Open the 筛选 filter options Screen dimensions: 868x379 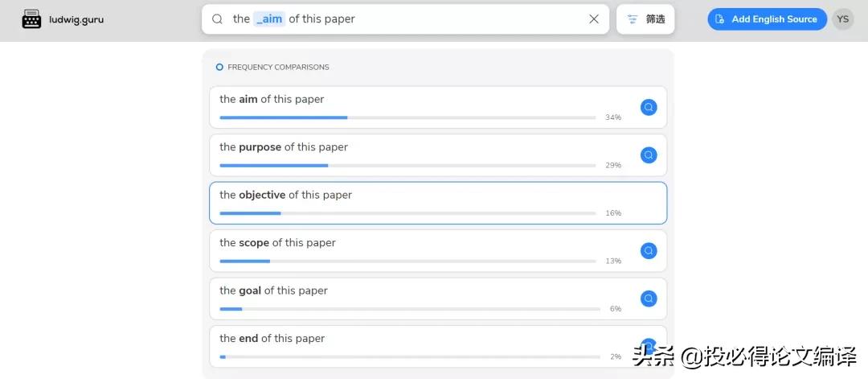[645, 19]
